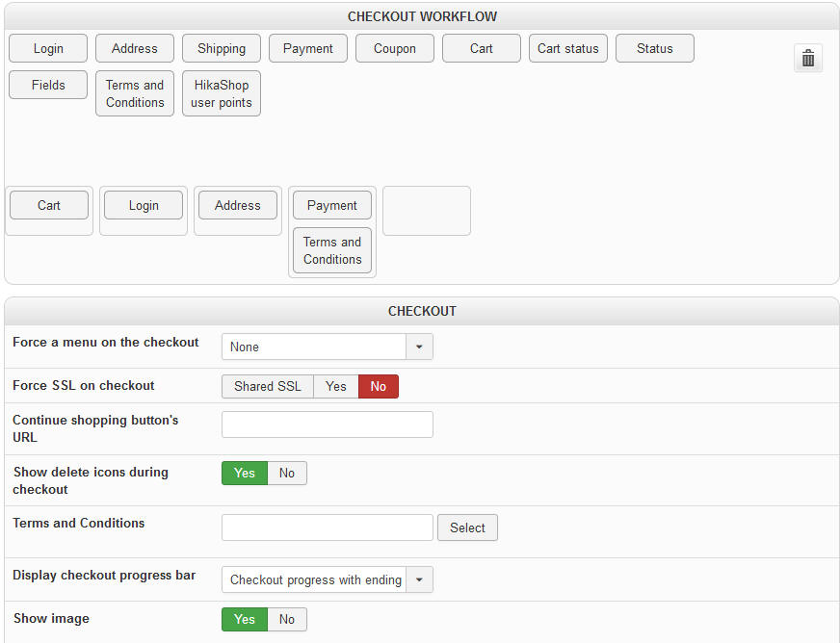Click the Terms and Conditions text field
840x643 pixels.
[x=328, y=527]
